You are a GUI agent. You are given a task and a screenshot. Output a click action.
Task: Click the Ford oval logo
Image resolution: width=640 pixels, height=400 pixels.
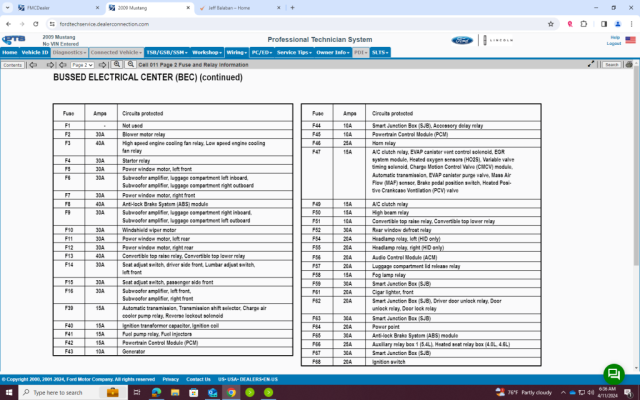coord(462,40)
